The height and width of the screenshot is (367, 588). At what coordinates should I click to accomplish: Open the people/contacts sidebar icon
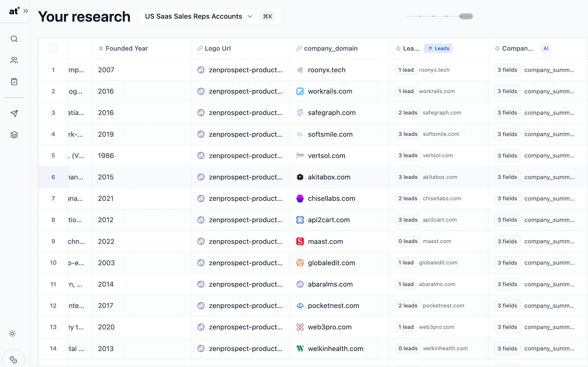(14, 60)
